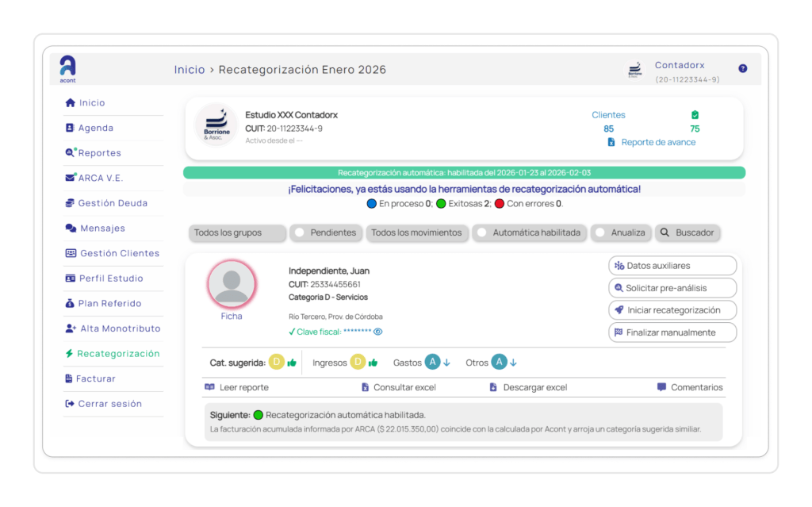The image size is (812, 507).
Task: Click the Buscador search button
Action: tap(688, 232)
